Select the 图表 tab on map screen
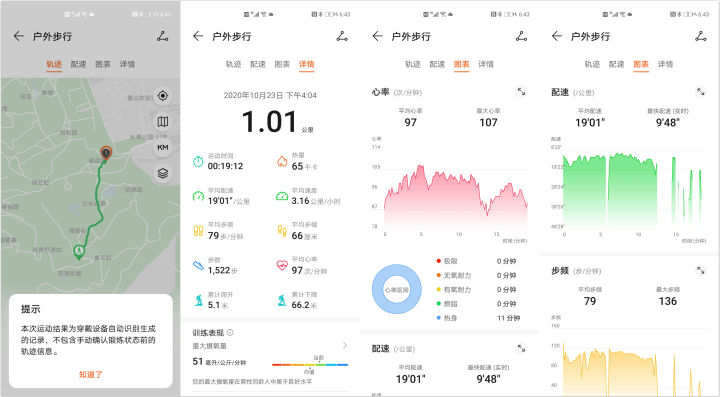This screenshot has width=720, height=397. click(x=103, y=64)
